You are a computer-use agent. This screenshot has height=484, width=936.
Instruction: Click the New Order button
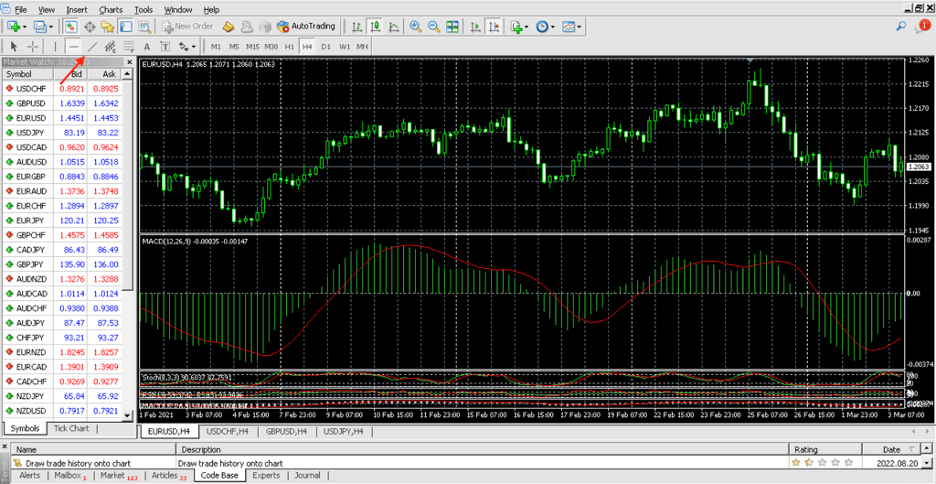click(x=188, y=26)
